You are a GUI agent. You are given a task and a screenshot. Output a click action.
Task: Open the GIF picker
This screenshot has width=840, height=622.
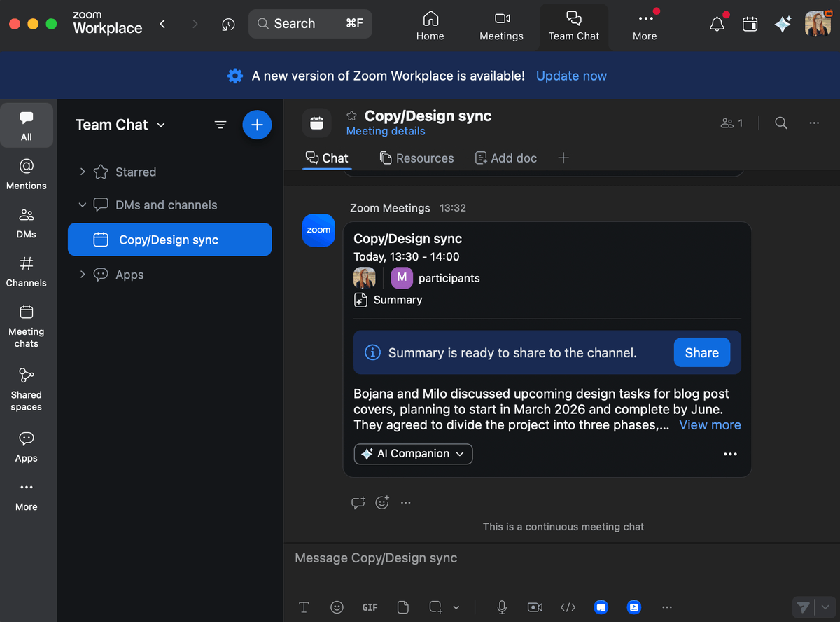(x=370, y=607)
